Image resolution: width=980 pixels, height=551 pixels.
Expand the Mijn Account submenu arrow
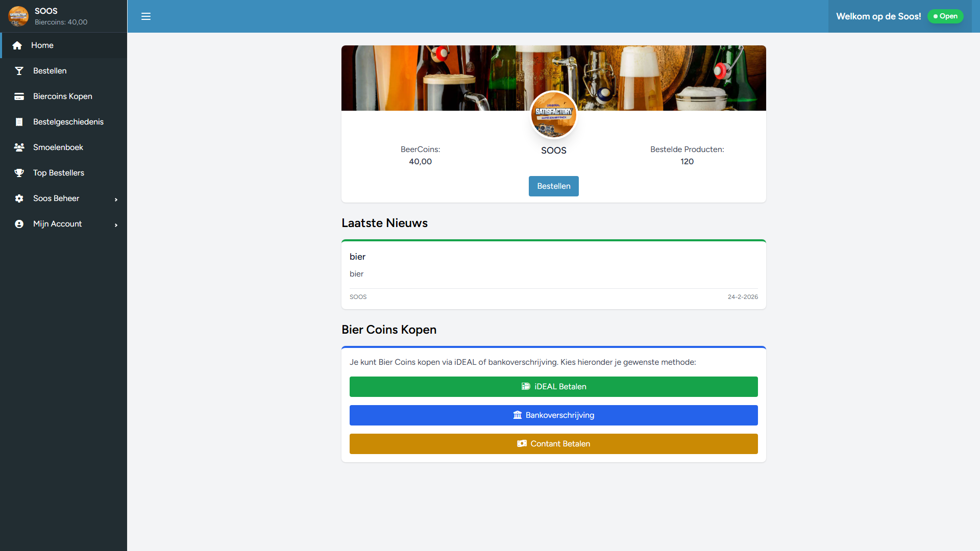point(116,225)
